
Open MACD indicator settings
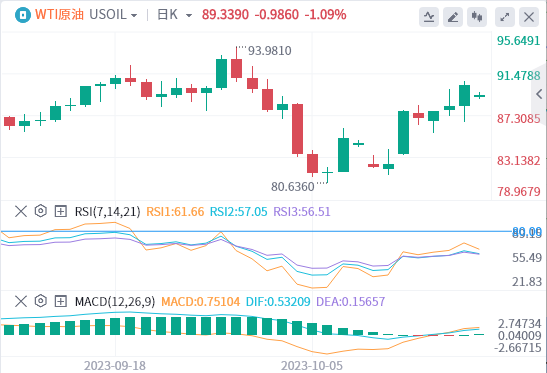[x=40, y=301]
